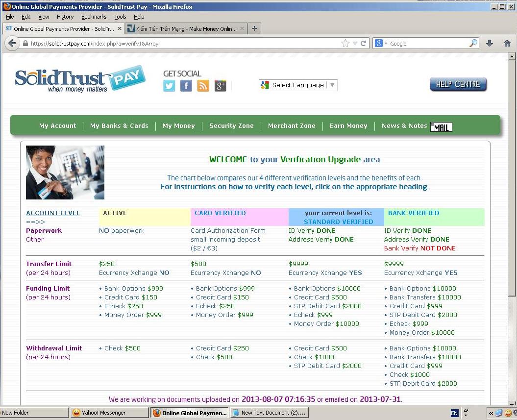Click the search magnifier icon
The height and width of the screenshot is (420, 517).
click(473, 43)
